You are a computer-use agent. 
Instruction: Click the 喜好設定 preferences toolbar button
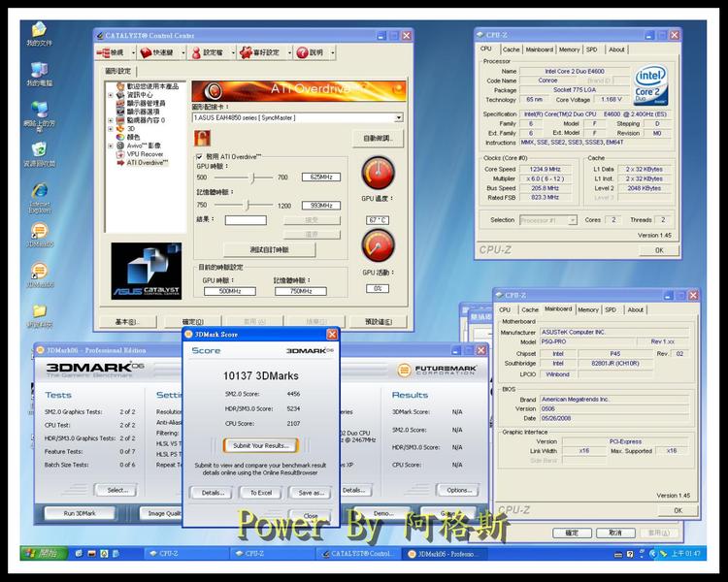click(x=261, y=52)
